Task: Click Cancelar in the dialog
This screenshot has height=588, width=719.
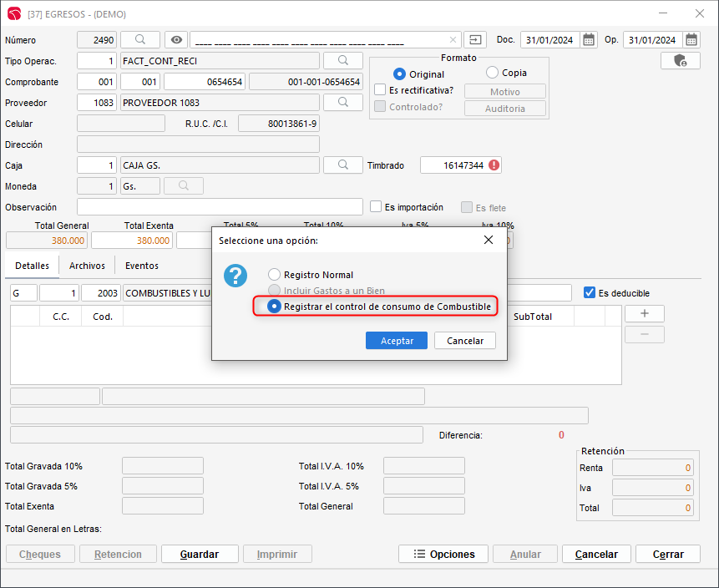Action: click(x=465, y=341)
